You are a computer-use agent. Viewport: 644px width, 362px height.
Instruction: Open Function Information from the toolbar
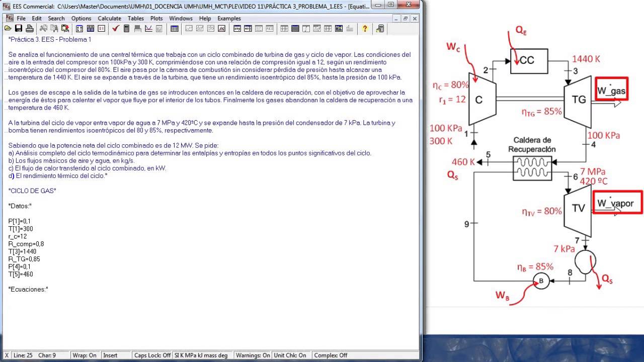point(91,29)
